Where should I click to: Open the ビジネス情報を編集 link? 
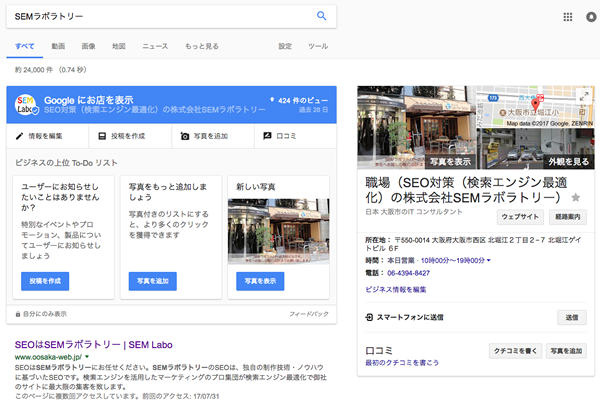[x=396, y=289]
